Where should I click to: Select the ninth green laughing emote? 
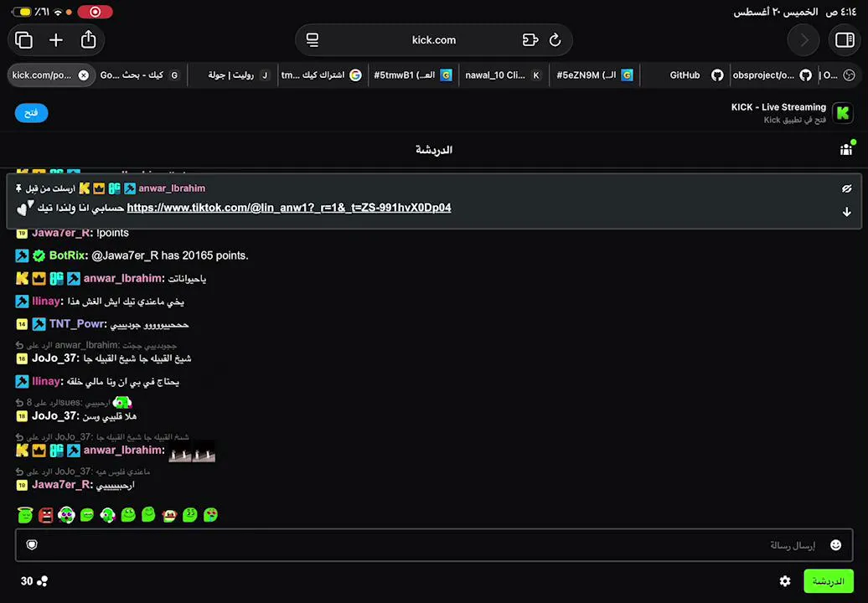tap(190, 515)
